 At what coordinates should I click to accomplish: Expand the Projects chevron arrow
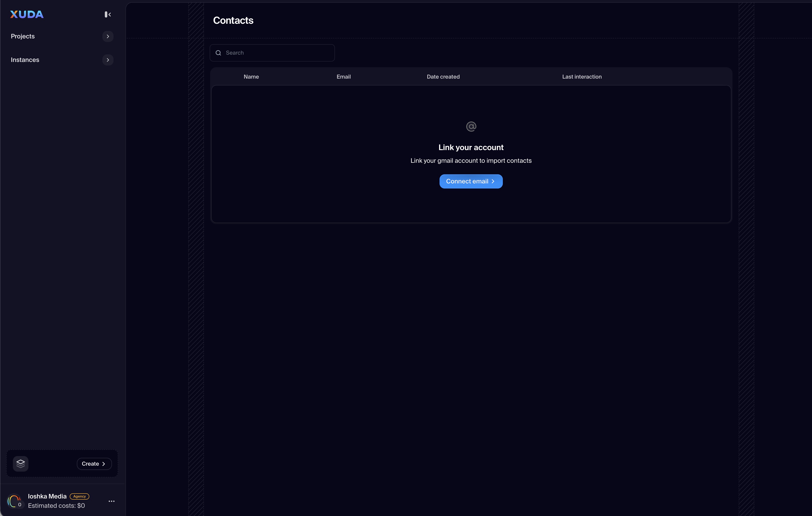click(107, 36)
